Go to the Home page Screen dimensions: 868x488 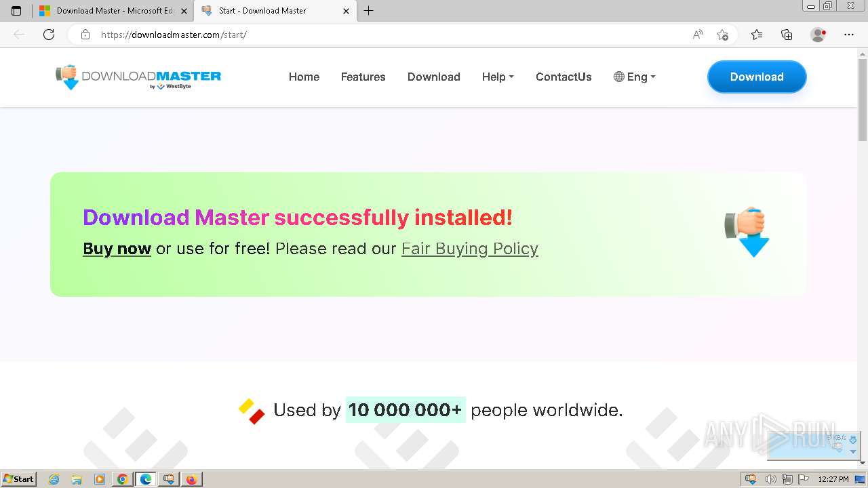(x=304, y=77)
